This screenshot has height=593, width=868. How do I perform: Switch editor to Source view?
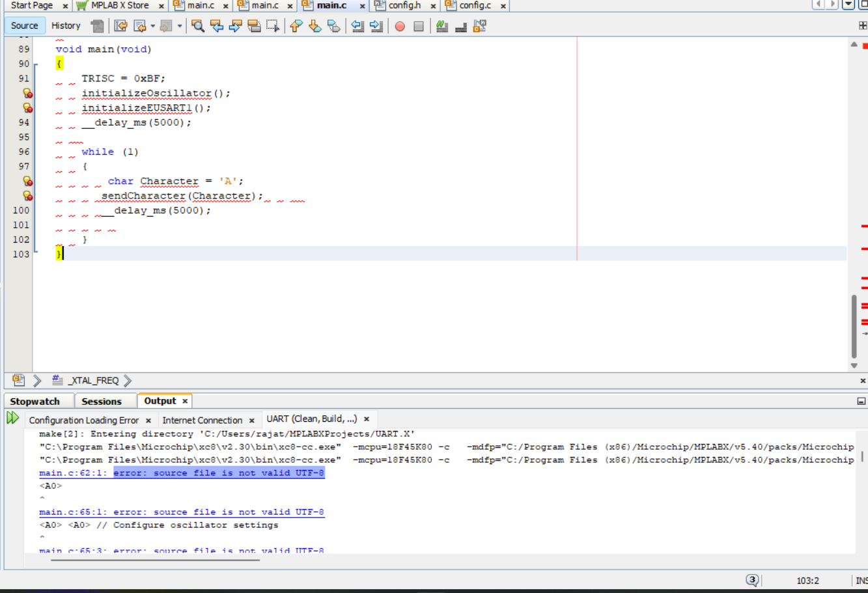[25, 25]
